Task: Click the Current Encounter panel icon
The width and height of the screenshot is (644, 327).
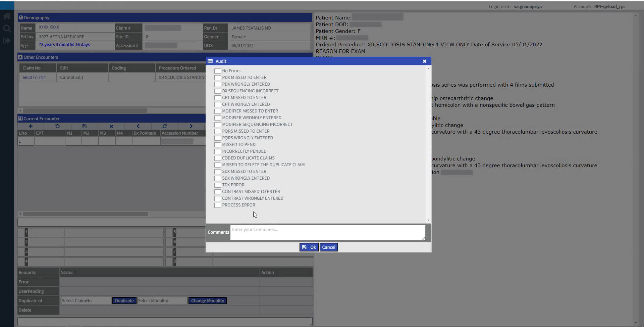Action: tap(20, 119)
